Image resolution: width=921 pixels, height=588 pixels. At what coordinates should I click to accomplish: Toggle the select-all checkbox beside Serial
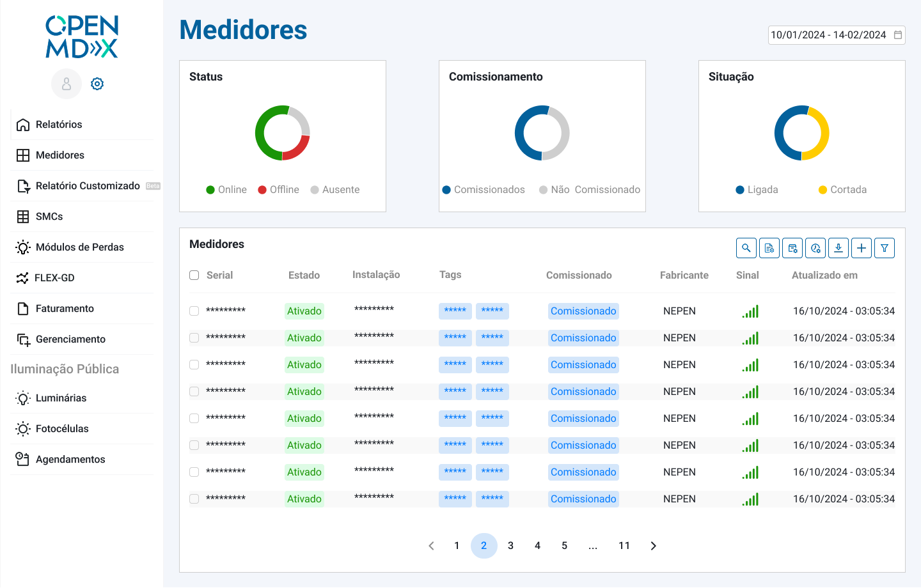194,275
